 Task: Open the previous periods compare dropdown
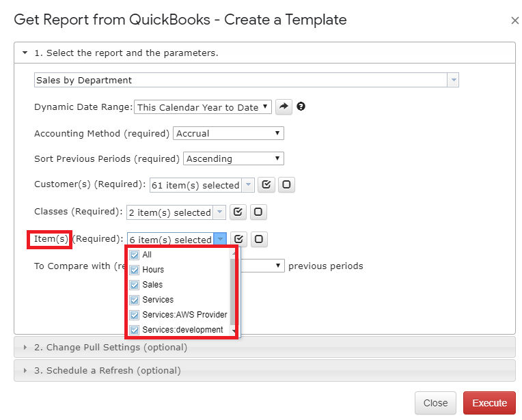(x=262, y=266)
